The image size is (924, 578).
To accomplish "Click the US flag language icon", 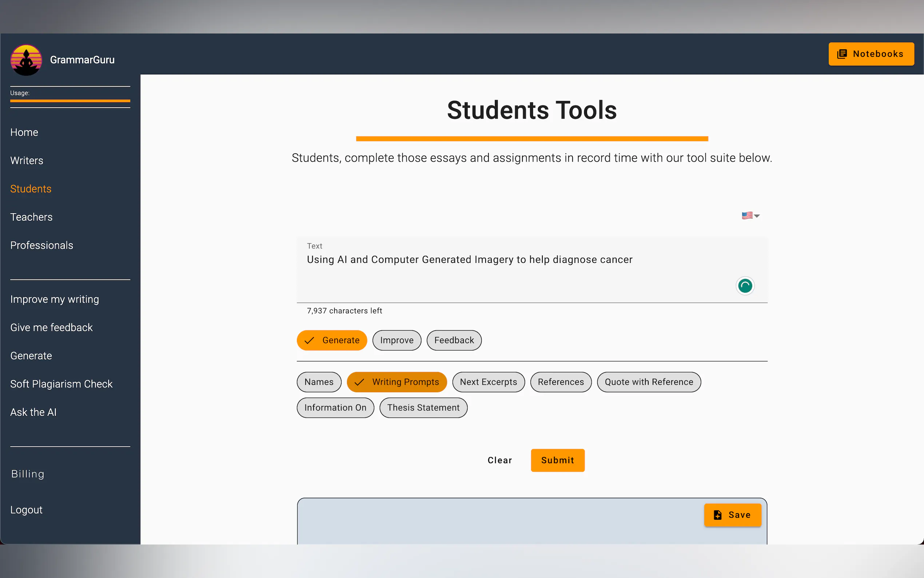I will point(747,215).
